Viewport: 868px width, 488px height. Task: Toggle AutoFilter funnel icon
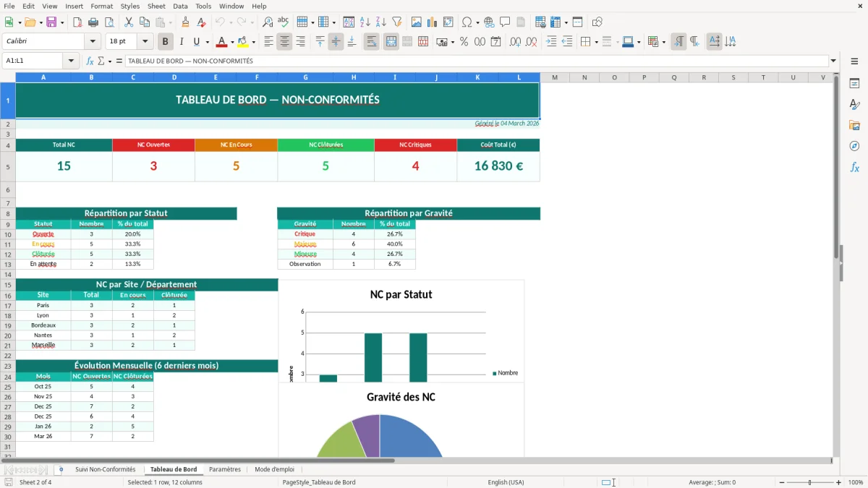click(396, 22)
